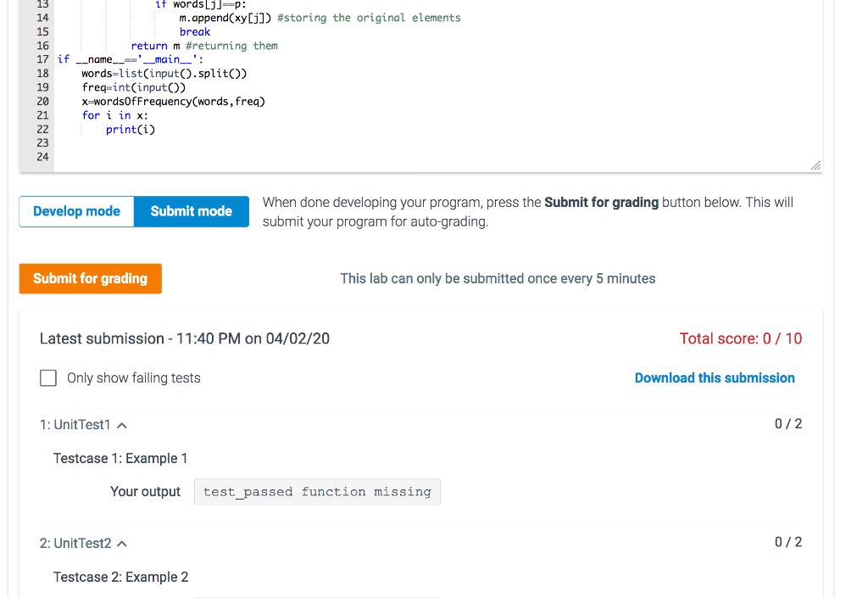This screenshot has width=868, height=598.
Task: Click the UnitTest2 score '0 / 2'
Action: pyautogui.click(x=788, y=543)
